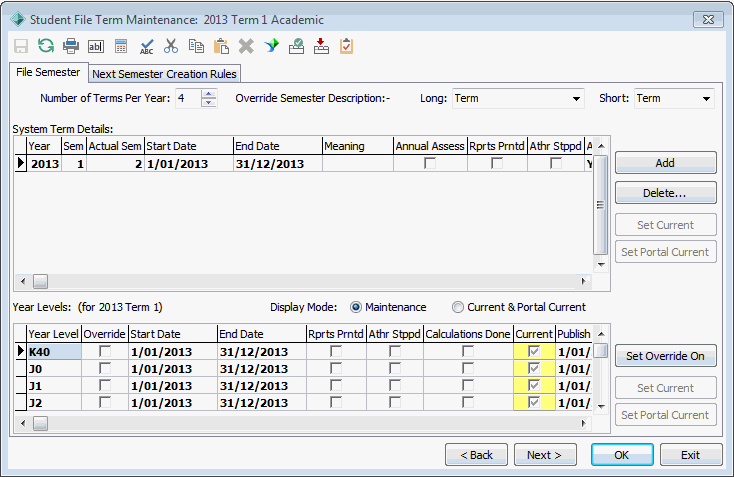Confirm with the OK button
This screenshot has height=477, width=734.
622,455
